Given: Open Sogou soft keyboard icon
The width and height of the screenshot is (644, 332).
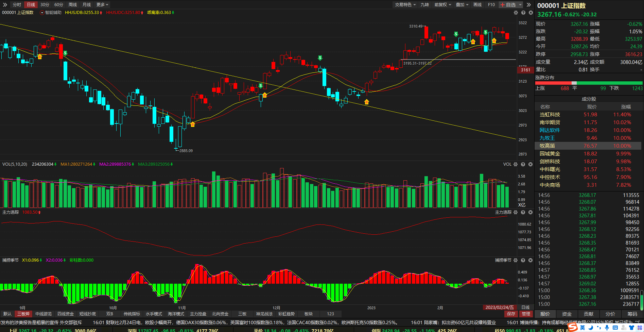Looking at the screenshot, I should pyautogui.click(x=615, y=328).
